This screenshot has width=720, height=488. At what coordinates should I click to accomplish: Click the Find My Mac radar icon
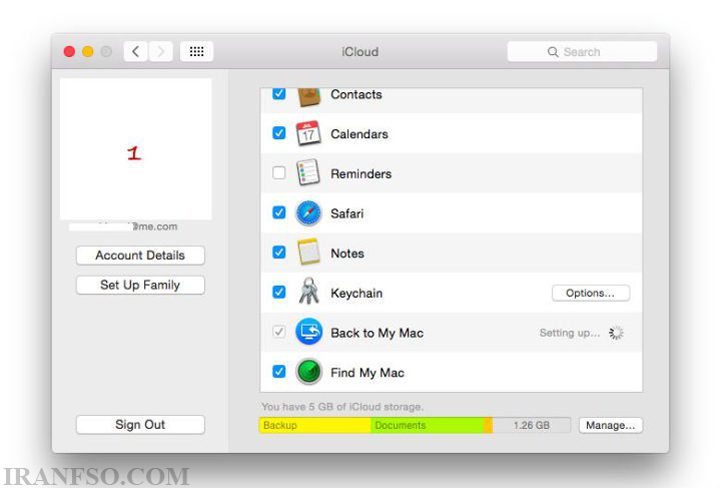click(309, 371)
